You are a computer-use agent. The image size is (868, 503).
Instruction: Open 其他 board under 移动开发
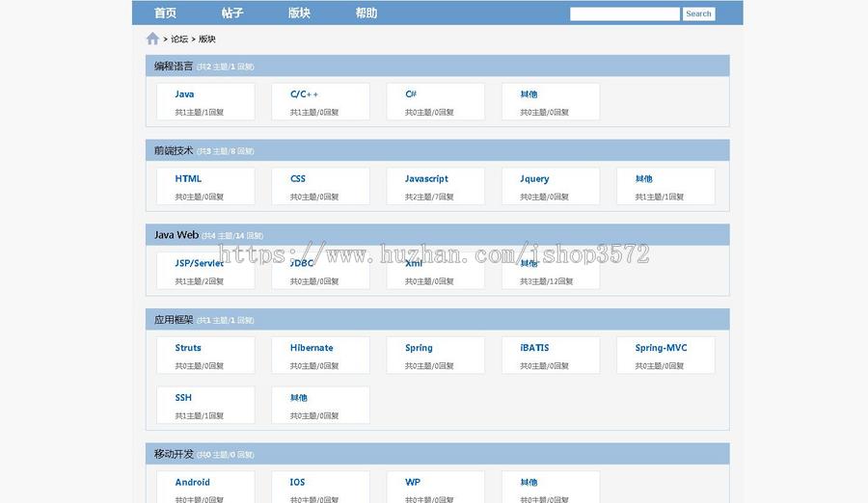click(529, 482)
